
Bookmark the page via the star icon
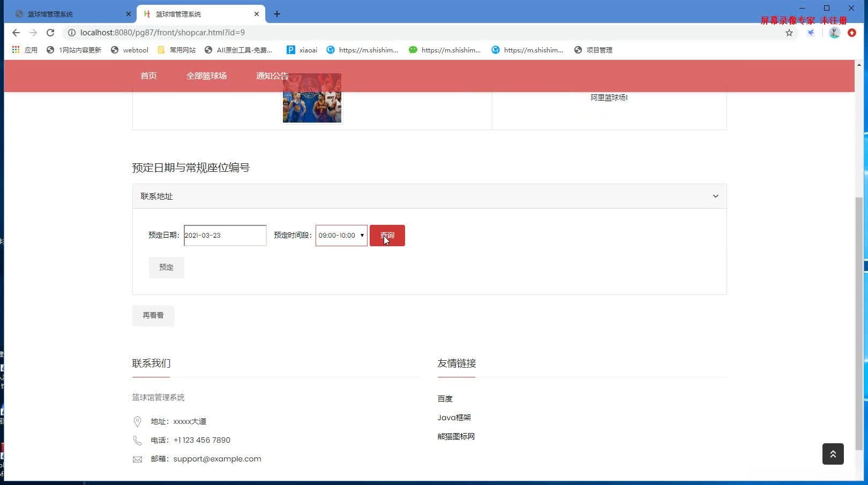click(789, 33)
